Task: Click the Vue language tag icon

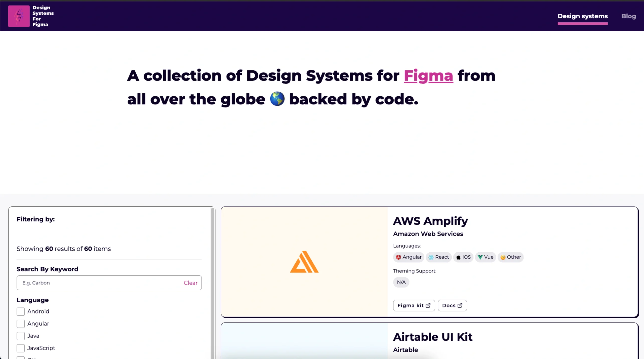Action: (480, 257)
